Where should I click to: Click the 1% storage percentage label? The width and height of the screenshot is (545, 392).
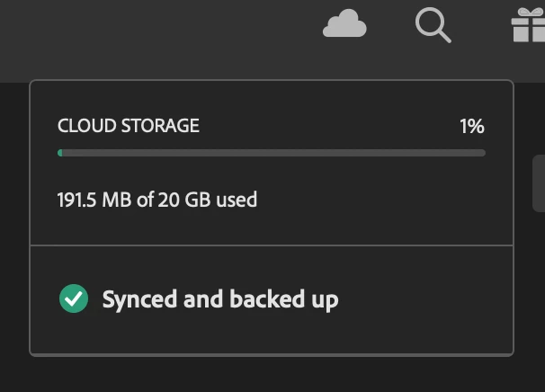point(471,126)
